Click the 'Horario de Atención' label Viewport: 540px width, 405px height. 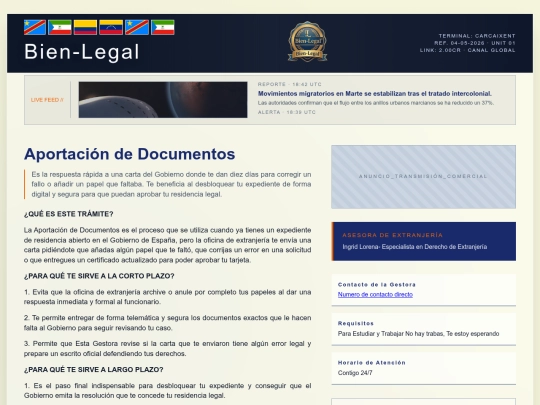click(372, 363)
